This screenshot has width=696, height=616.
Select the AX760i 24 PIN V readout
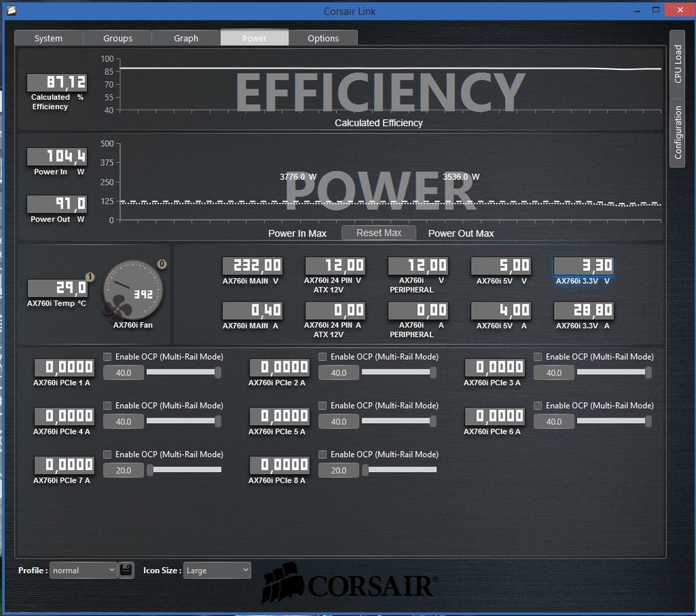(335, 266)
